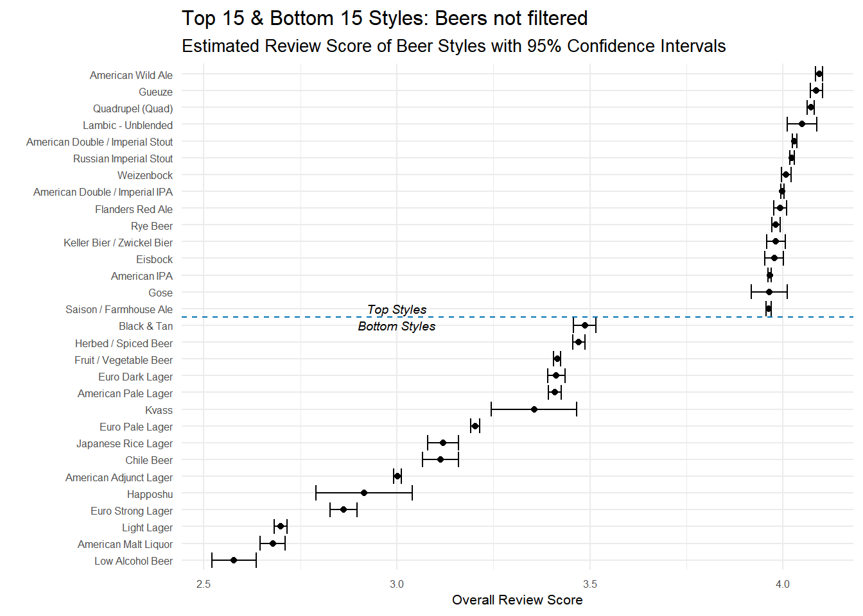Select the 'Light Lager' y-axis label
The width and height of the screenshot is (863, 616).
[147, 527]
